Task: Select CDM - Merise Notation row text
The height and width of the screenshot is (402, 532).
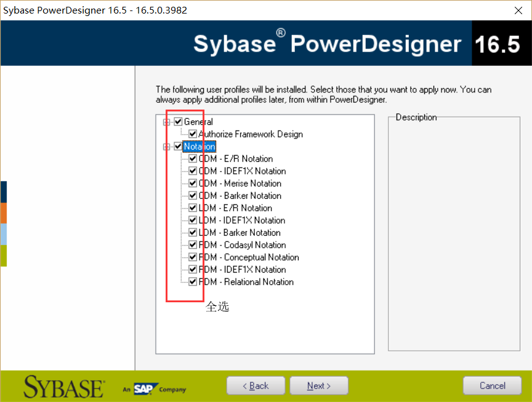Action: coord(240,183)
